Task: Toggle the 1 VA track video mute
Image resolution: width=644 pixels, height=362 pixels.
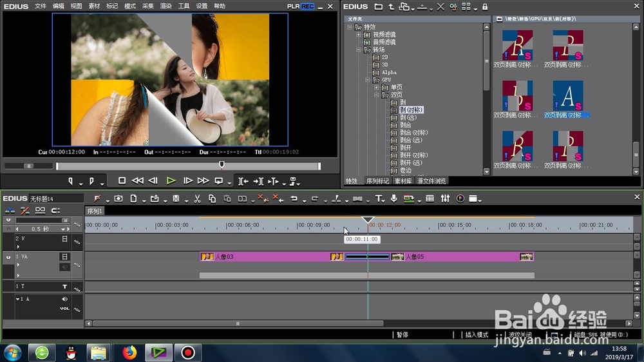Action: click(x=64, y=257)
